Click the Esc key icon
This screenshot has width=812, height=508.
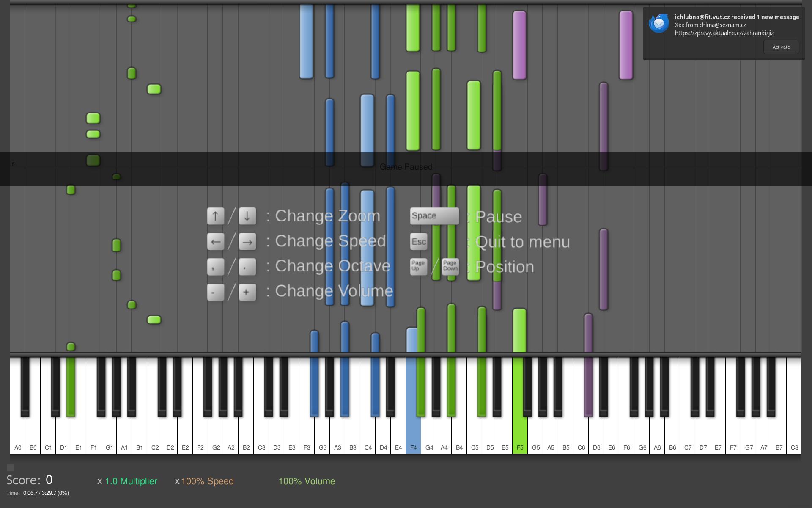pyautogui.click(x=419, y=242)
